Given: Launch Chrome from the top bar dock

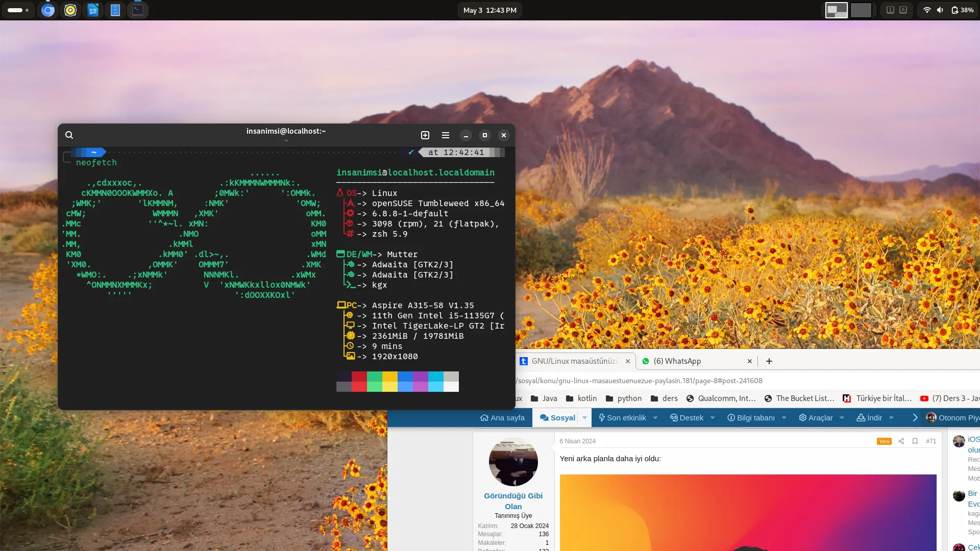Looking at the screenshot, I should [x=48, y=10].
